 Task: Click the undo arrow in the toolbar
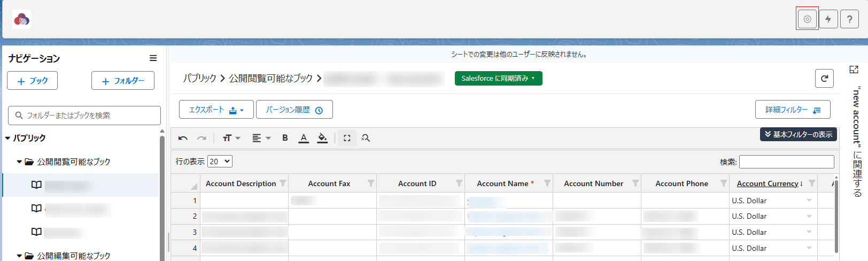[x=183, y=138]
